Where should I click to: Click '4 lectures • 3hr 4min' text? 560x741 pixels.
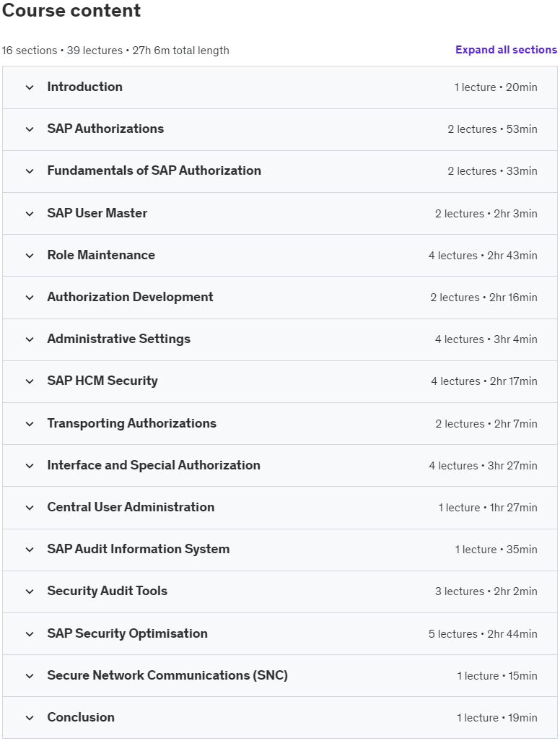486,339
